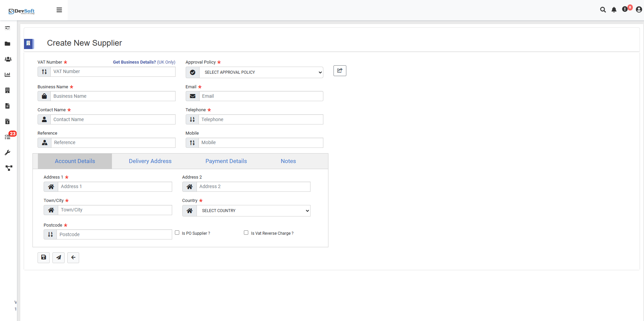Open the Select Country dropdown
The height and width of the screenshot is (321, 644).
pyautogui.click(x=253, y=211)
